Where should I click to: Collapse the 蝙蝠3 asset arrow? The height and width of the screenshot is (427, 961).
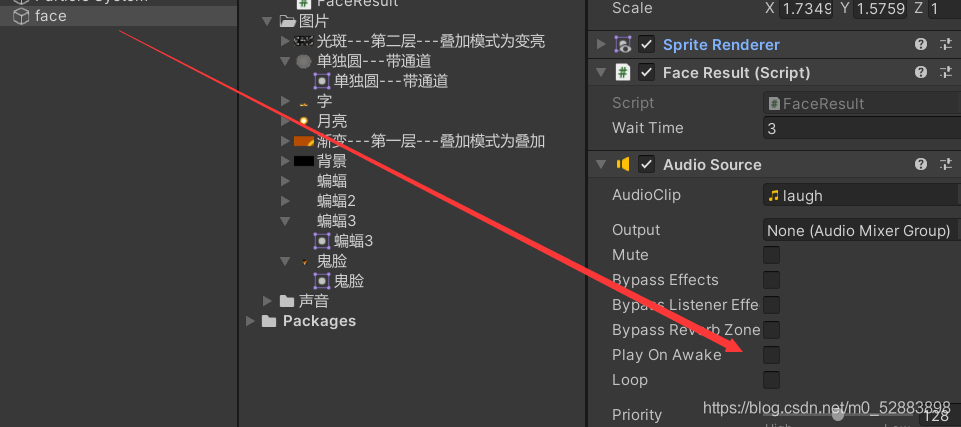tap(284, 221)
